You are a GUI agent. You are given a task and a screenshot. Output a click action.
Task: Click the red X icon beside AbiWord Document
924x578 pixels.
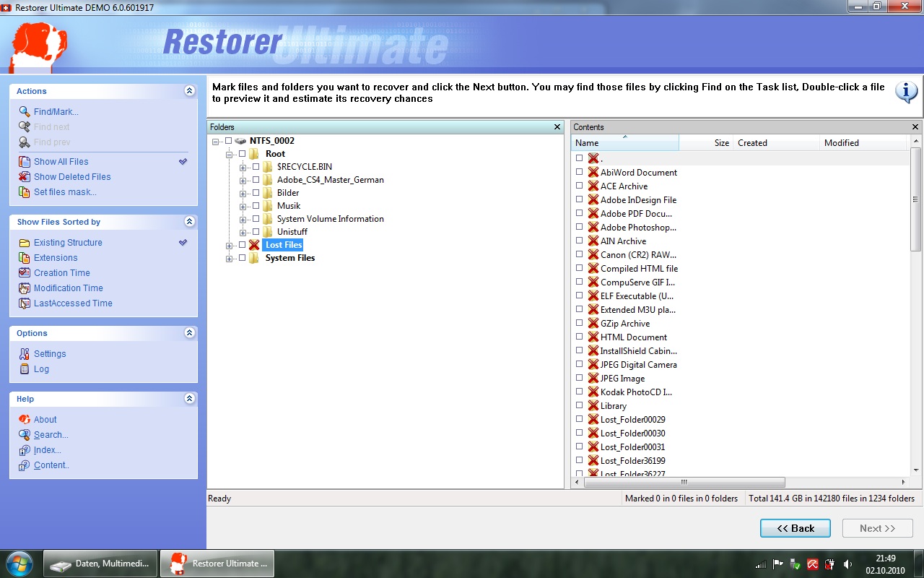593,173
